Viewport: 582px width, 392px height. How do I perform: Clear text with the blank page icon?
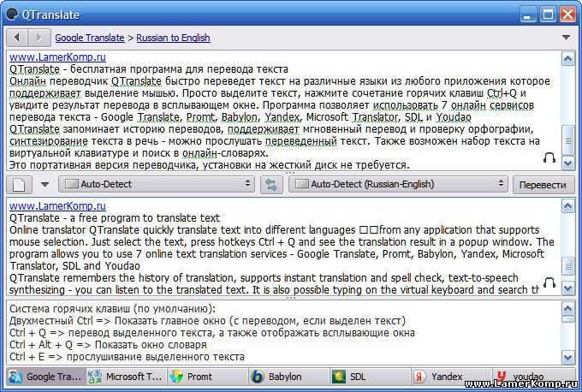click(20, 185)
